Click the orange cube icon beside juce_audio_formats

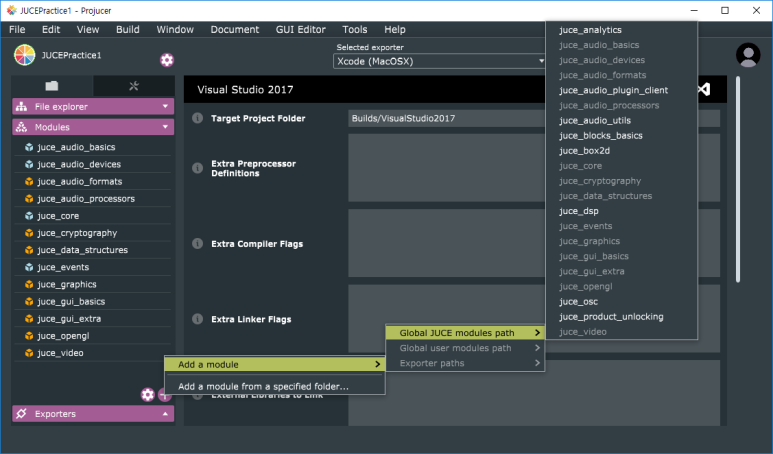click(29, 181)
